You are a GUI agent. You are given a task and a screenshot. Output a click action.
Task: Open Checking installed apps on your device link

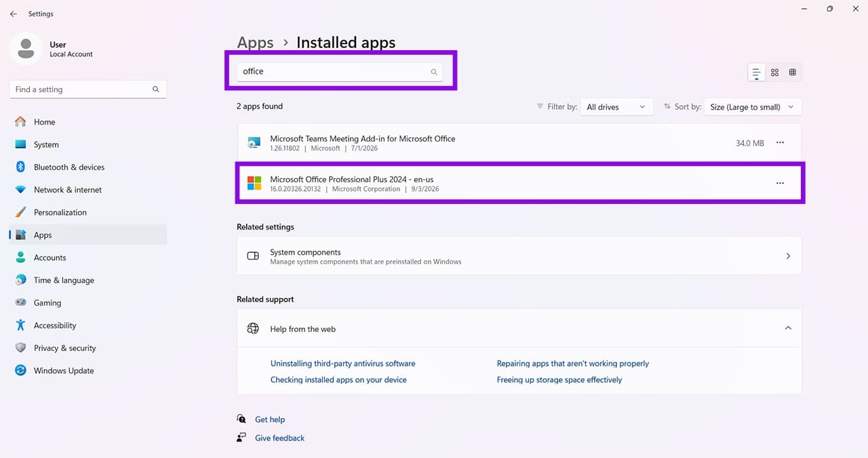[338, 379]
